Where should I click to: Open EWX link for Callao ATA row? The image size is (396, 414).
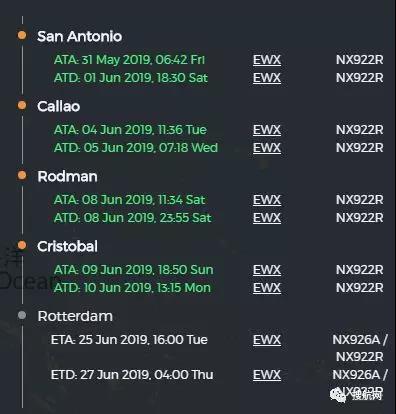(267, 130)
